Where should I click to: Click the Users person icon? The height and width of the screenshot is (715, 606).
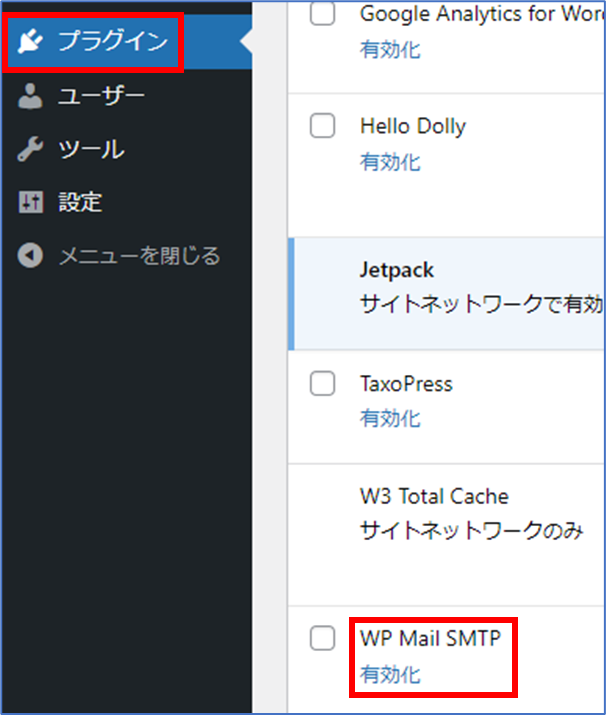point(31,96)
